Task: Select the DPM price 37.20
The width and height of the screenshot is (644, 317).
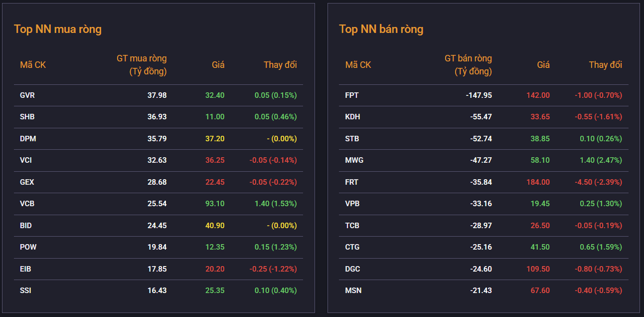Action: coord(215,139)
